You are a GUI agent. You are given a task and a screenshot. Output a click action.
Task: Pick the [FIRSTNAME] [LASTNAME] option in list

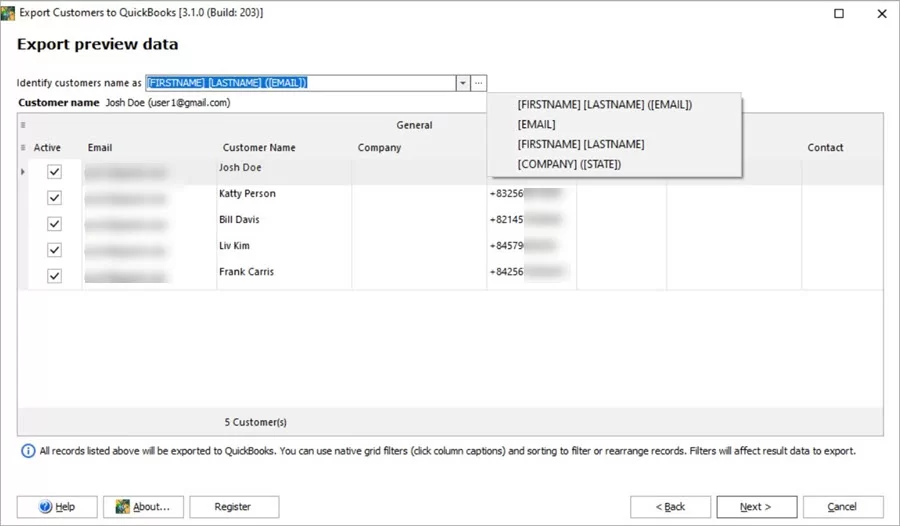pyautogui.click(x=580, y=144)
